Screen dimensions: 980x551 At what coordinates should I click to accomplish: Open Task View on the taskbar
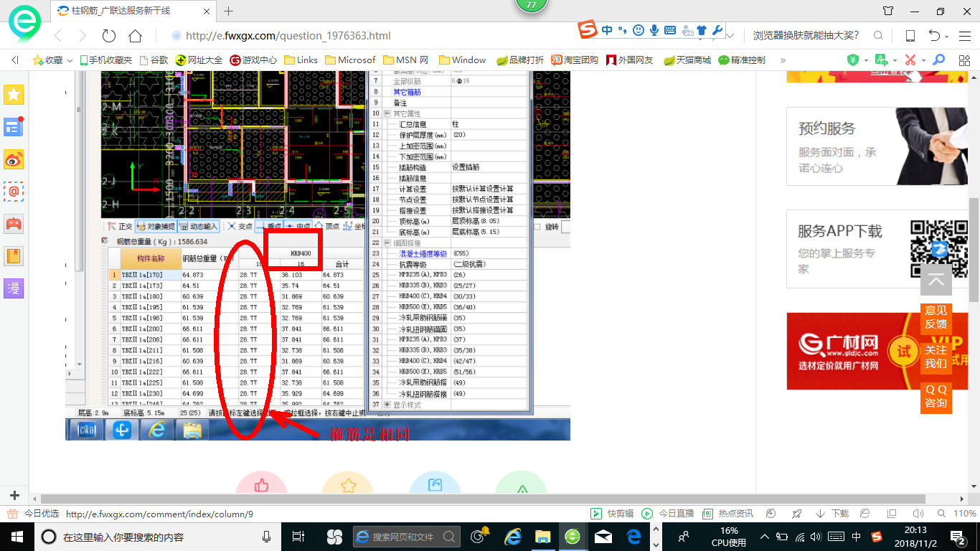(x=298, y=536)
